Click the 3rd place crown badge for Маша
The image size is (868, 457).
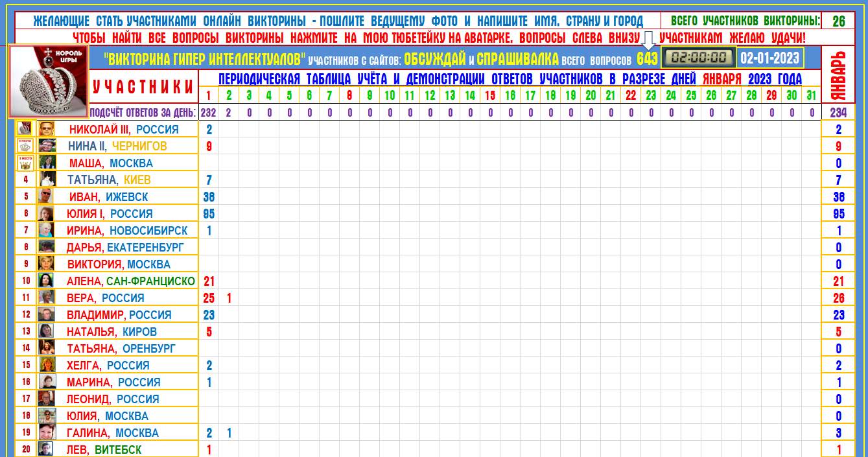coord(25,162)
